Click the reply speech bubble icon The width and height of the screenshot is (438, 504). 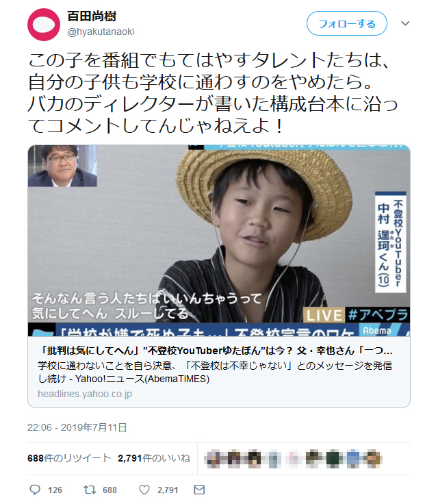(35, 490)
